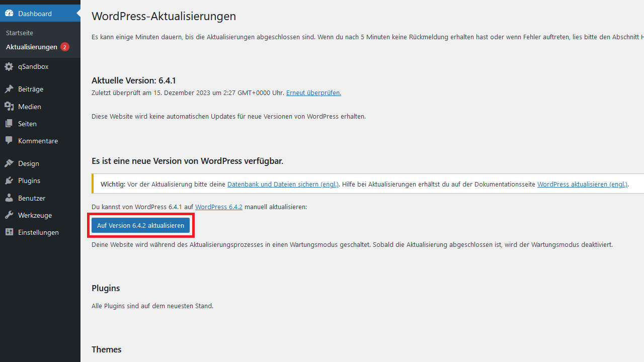This screenshot has width=644, height=362.
Task: Open the qSandbox menu
Action: point(40,66)
